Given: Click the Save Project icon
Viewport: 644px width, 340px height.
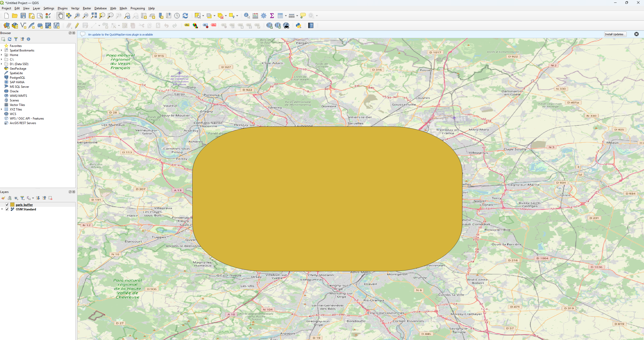Looking at the screenshot, I should tap(23, 16).
